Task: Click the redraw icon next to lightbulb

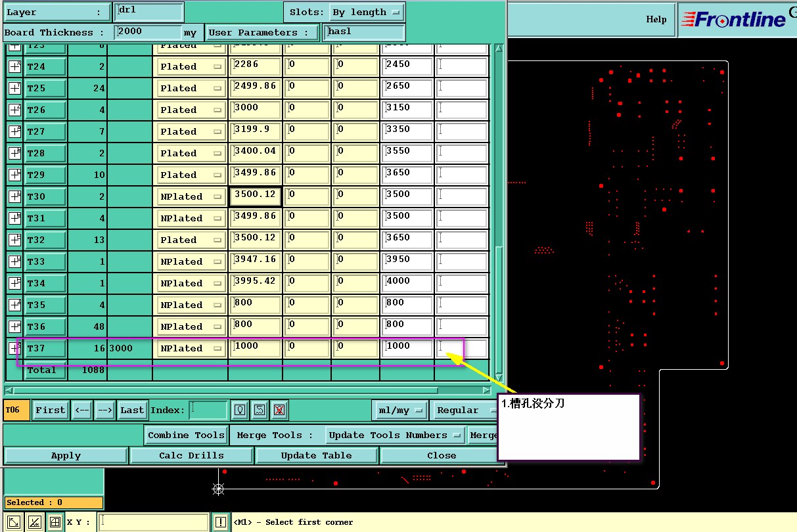Action: (x=260, y=410)
